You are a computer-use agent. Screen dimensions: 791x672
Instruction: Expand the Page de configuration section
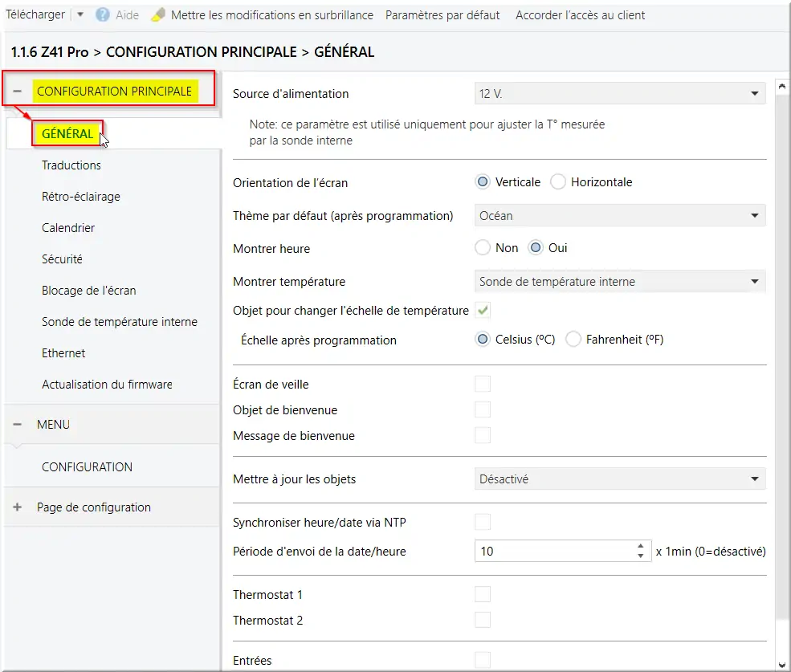pyautogui.click(x=18, y=507)
